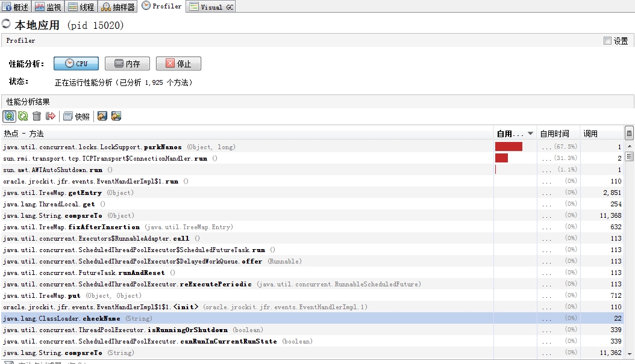Screen dimensions: 635x364
Task: Toggle automatic results update icon
Action: (x=9, y=117)
